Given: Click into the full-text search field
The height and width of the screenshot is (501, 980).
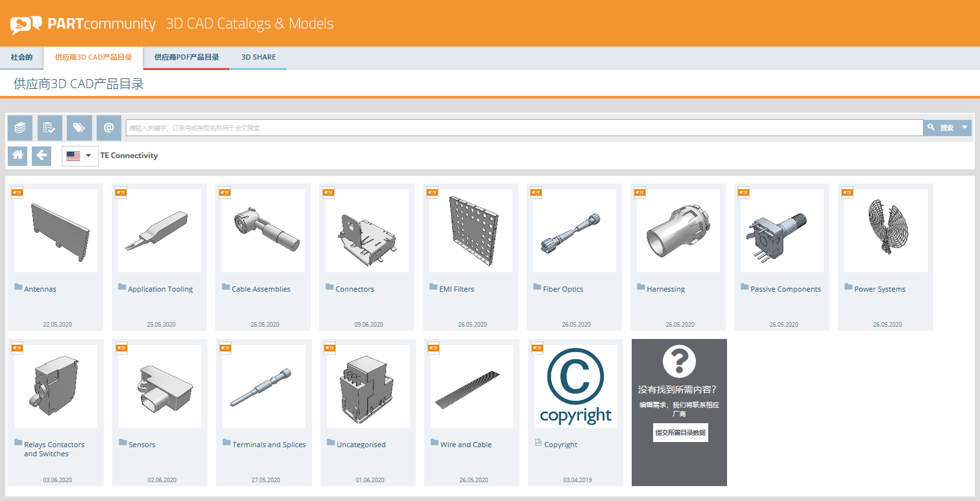Looking at the screenshot, I should [x=523, y=128].
